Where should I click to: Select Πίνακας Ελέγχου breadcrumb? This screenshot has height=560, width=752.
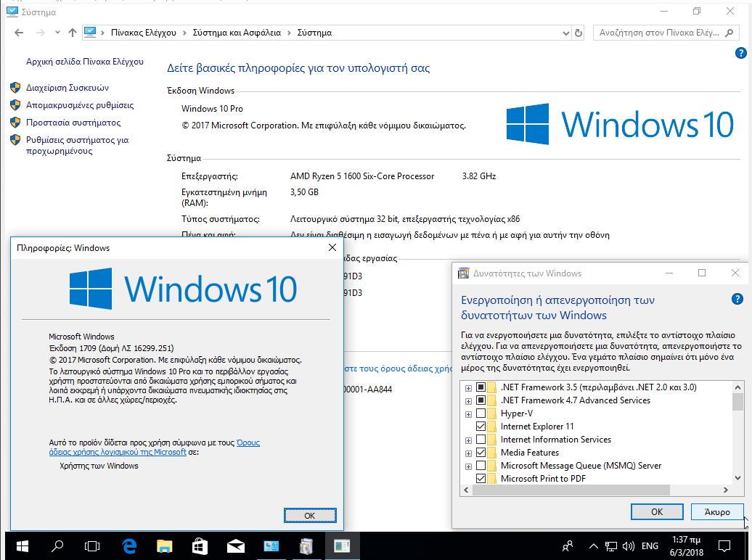pos(144,33)
